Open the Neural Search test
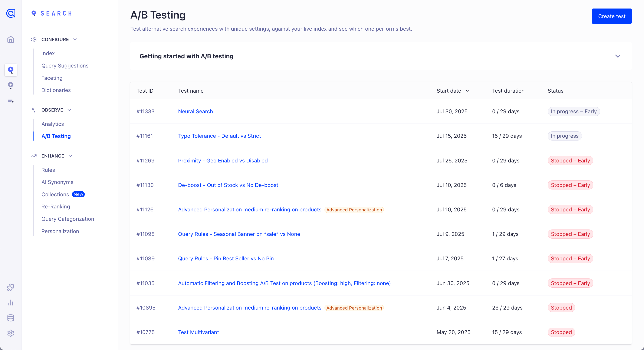 pyautogui.click(x=195, y=111)
